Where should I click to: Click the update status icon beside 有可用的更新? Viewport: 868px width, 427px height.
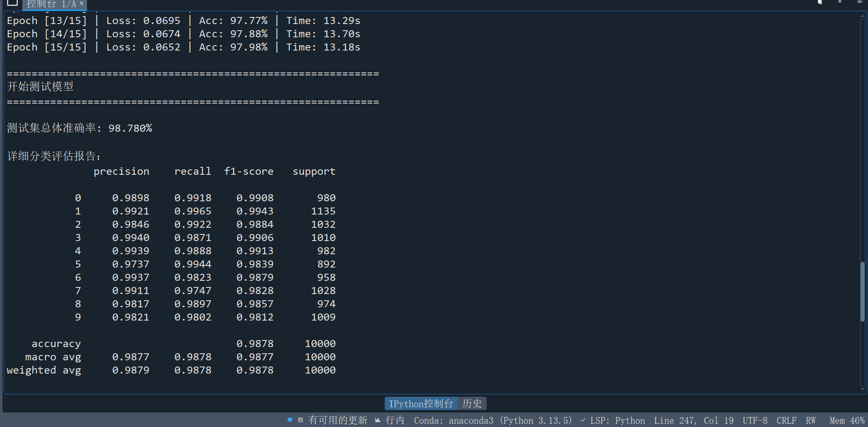pyautogui.click(x=301, y=420)
